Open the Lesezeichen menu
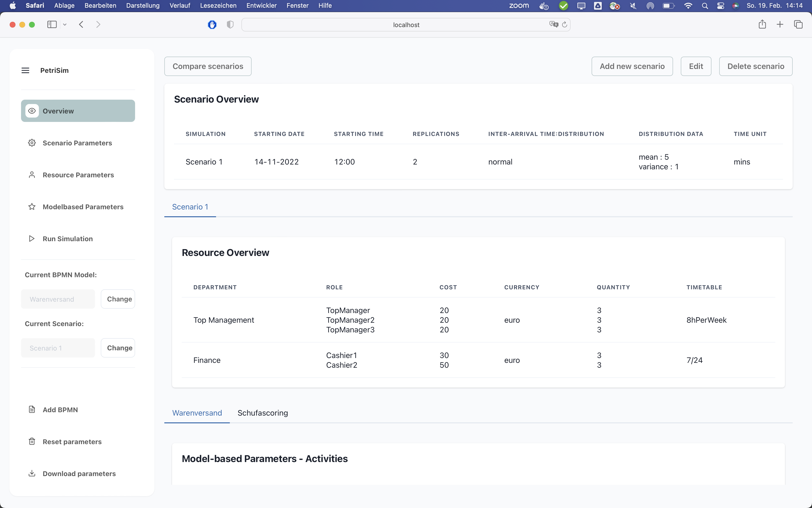Screen dimensions: 812x508 [218, 6]
